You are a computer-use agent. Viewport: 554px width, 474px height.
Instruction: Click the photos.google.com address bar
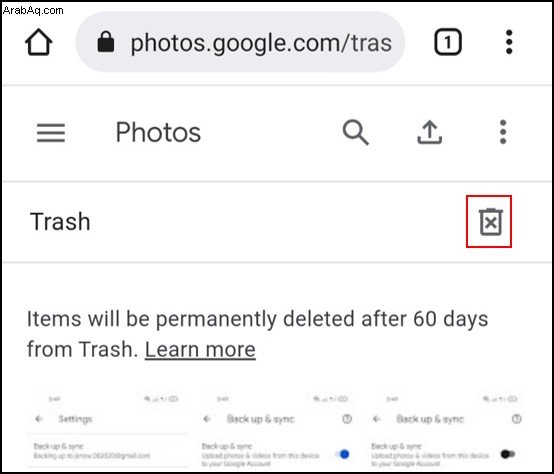click(240, 42)
